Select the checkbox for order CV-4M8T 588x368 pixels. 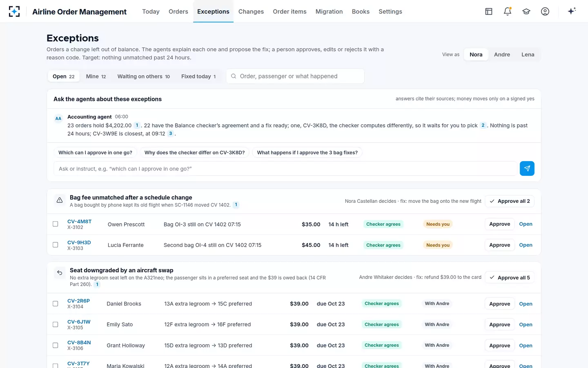pos(56,224)
